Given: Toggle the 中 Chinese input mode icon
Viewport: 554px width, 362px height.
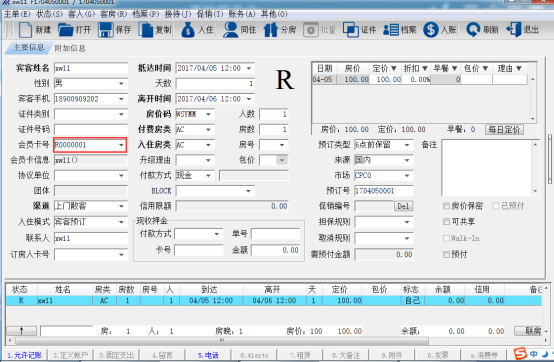Looking at the screenshot, I should [534, 354].
